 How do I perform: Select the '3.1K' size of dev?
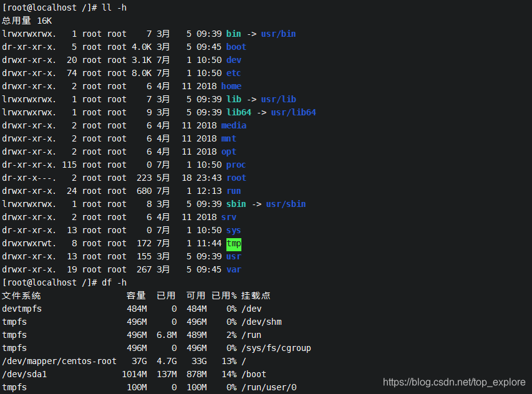coord(142,60)
